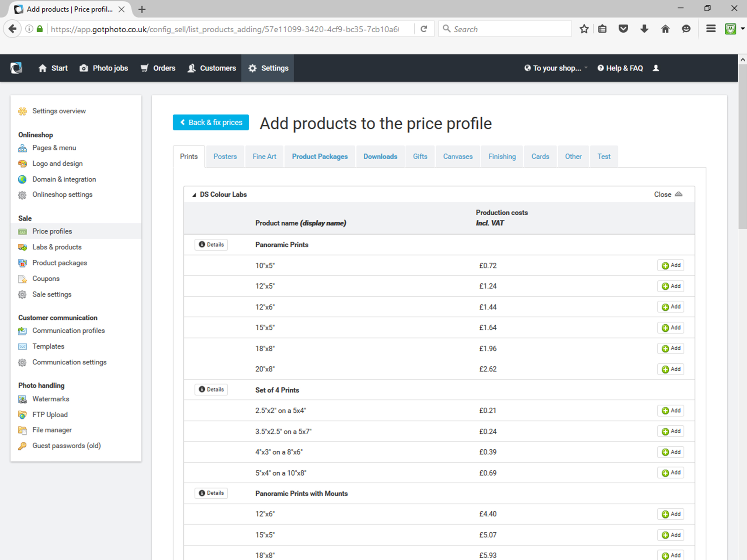The height and width of the screenshot is (560, 747).
Task: Open Price profiles settings
Action: coord(52,231)
